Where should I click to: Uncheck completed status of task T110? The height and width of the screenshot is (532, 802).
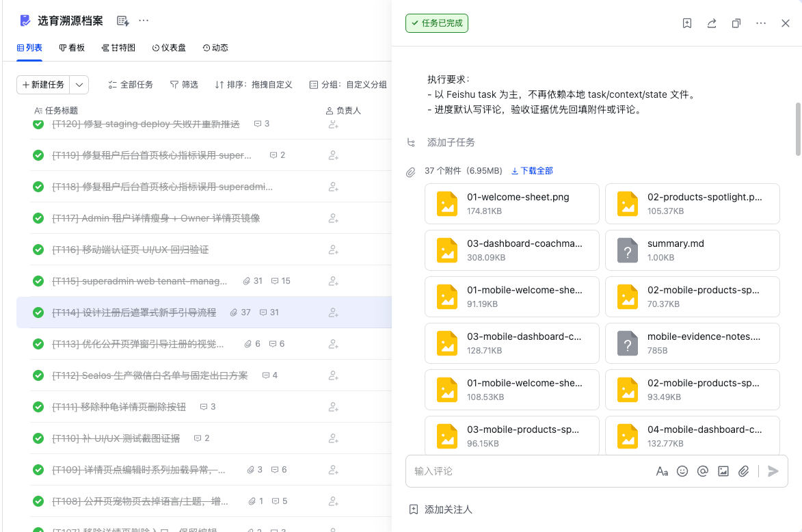38,438
